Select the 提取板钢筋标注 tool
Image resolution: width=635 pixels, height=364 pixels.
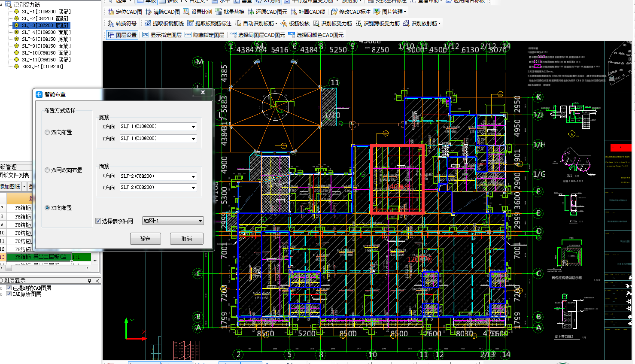pyautogui.click(x=209, y=23)
